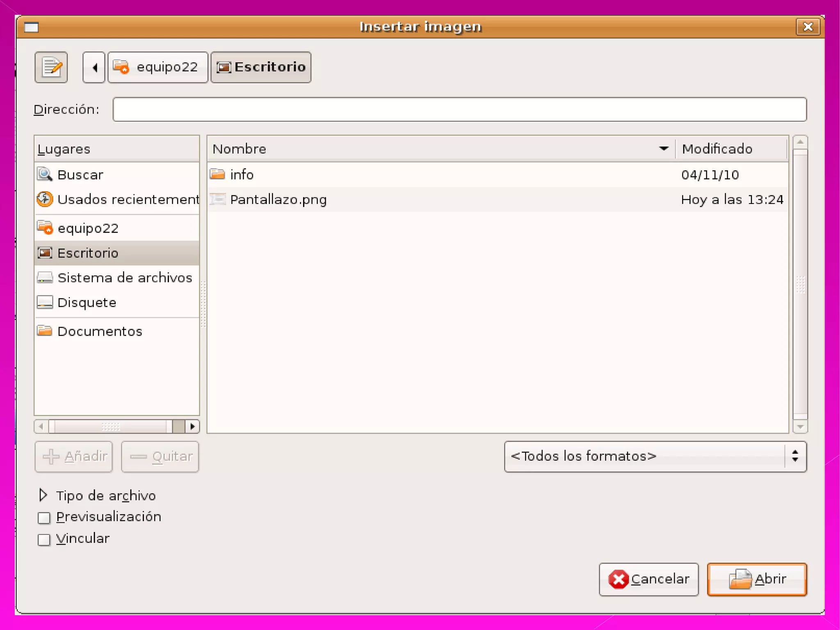Open Buscar search place icon

[x=45, y=174]
